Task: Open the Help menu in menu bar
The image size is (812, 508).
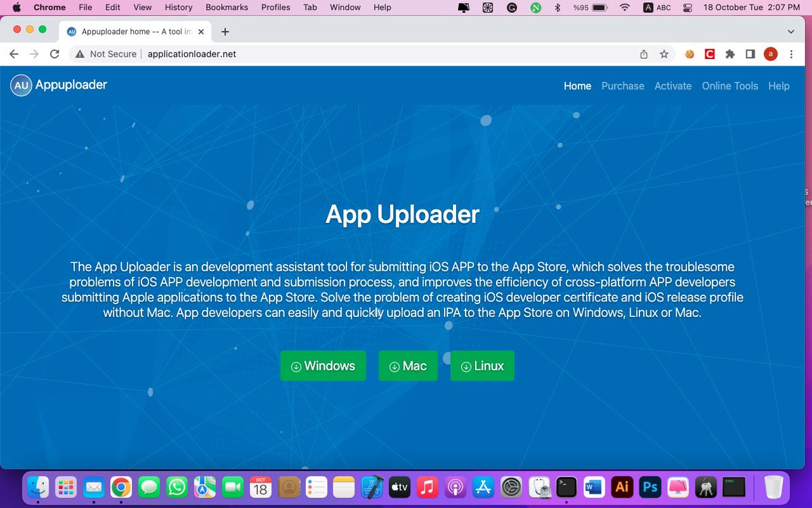Action: click(382, 7)
